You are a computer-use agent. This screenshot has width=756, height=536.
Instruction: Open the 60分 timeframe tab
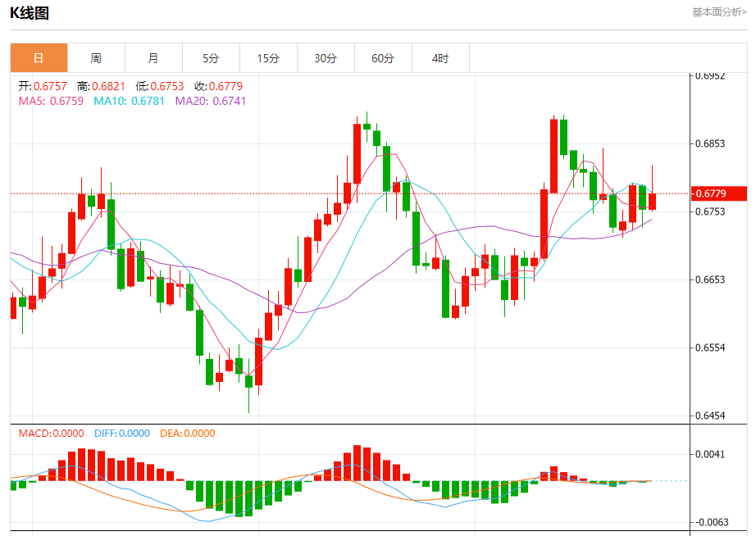click(383, 58)
